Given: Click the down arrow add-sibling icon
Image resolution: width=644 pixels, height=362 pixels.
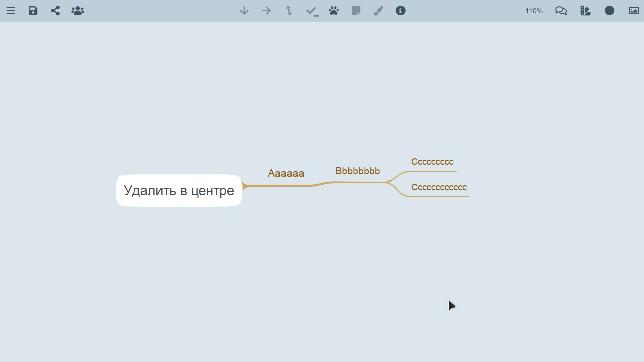Looking at the screenshot, I should pos(244,11).
